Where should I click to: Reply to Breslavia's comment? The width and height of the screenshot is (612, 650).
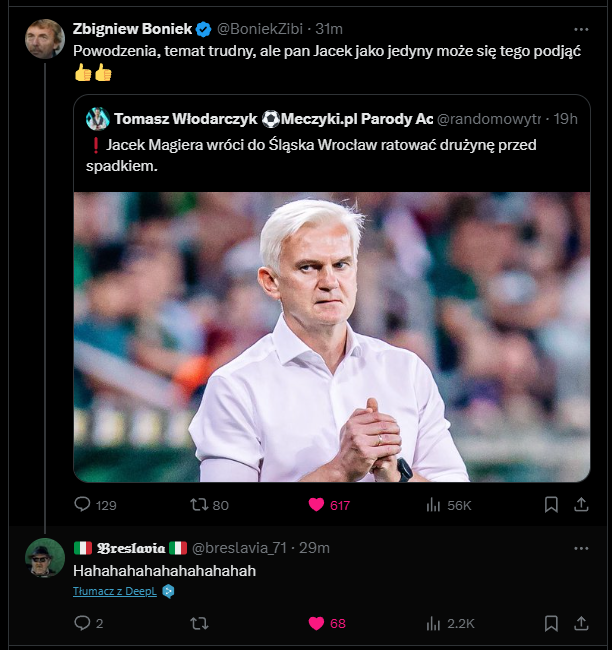pyautogui.click(x=84, y=623)
